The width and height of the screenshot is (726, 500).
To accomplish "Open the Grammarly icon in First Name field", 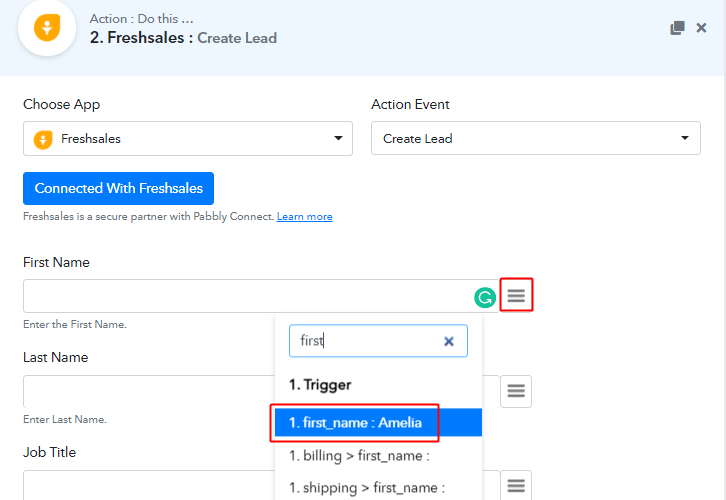I will 485,297.
